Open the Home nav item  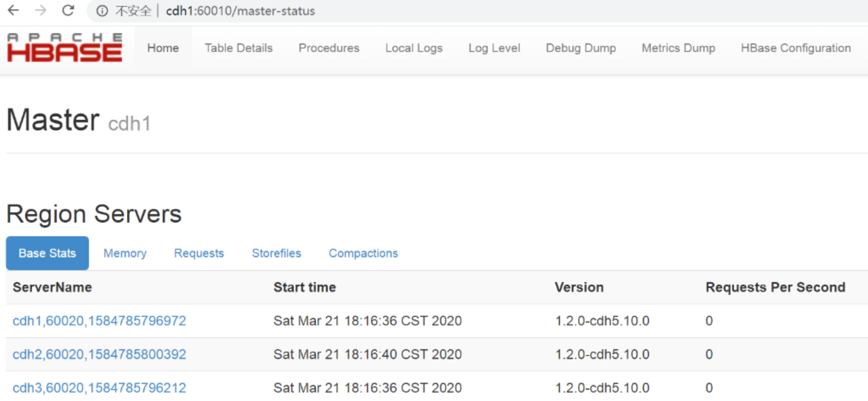(163, 48)
